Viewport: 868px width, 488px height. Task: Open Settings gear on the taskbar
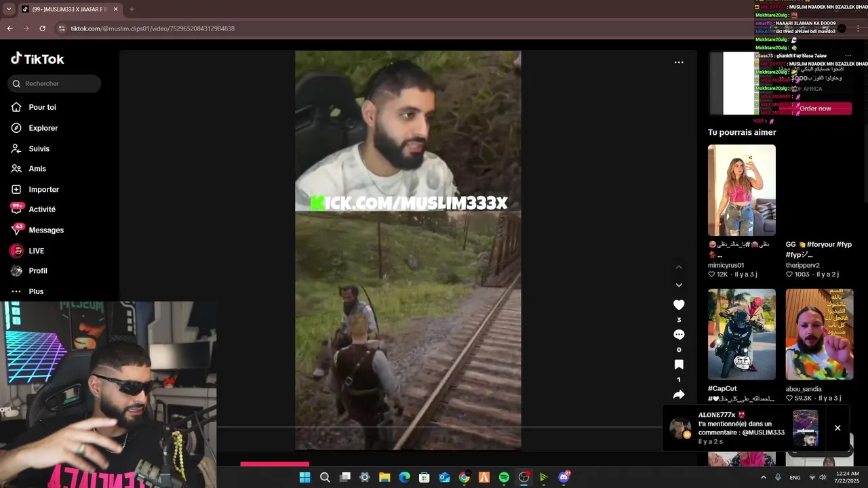365,477
